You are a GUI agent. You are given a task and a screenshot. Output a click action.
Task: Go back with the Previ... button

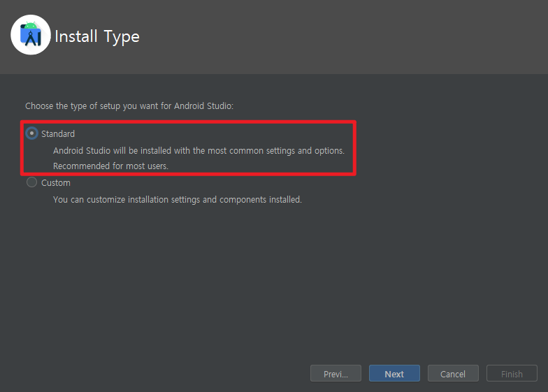[336, 373]
